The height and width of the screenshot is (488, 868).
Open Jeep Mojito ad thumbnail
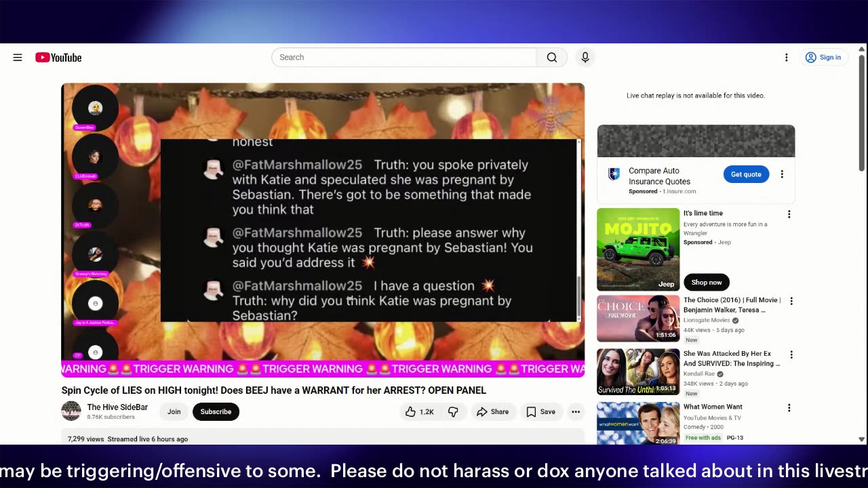click(638, 249)
